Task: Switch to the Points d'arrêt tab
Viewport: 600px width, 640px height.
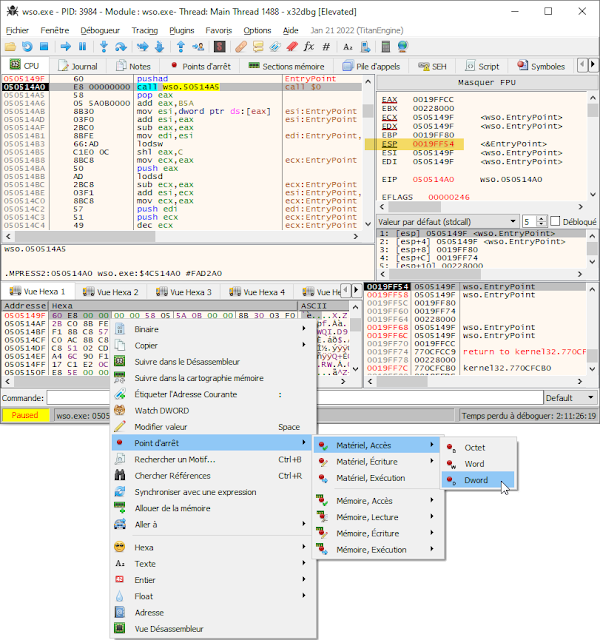Action: coord(201,66)
